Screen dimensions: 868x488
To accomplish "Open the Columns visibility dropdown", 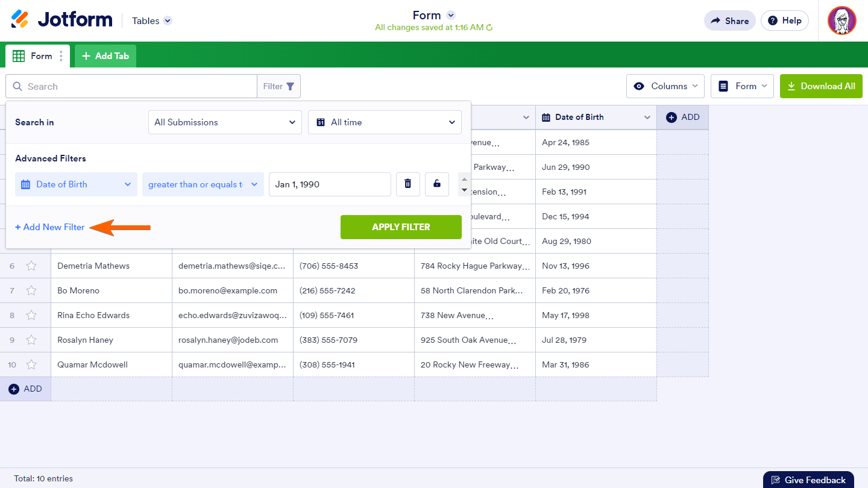I will [665, 86].
